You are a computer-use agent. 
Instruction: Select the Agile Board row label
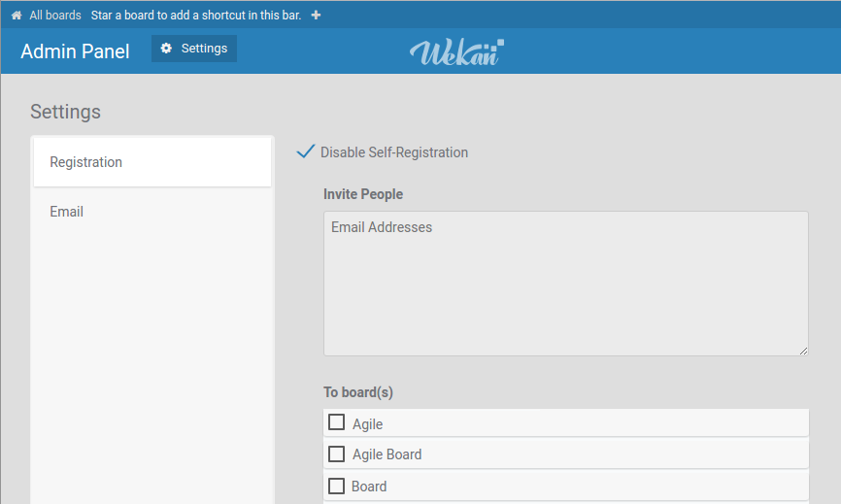[387, 454]
